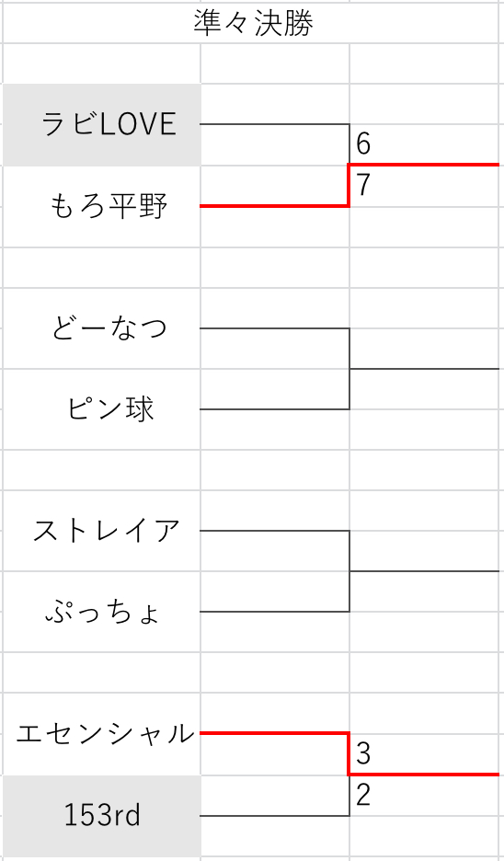Select the bracket line from どーなつ
This screenshot has width=504, height=861.
(x=274, y=328)
